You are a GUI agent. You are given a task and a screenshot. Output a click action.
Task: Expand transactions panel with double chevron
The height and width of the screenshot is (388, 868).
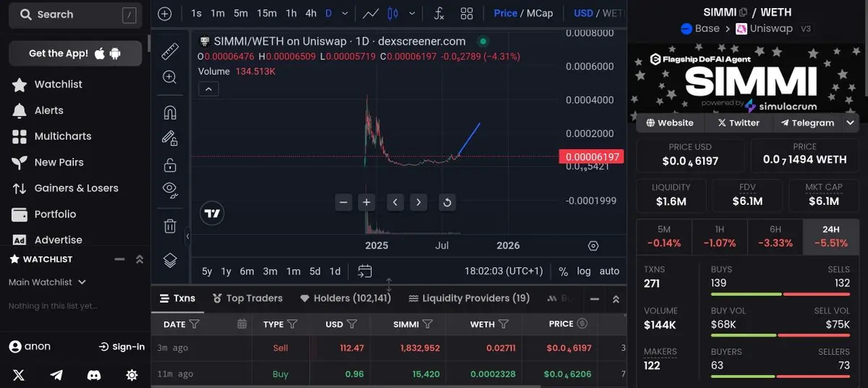tap(616, 299)
